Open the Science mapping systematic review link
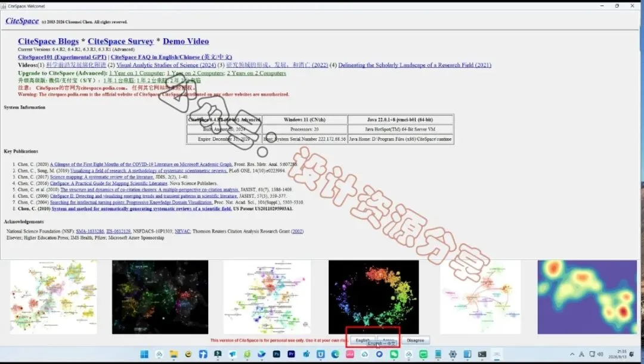644x364 pixels. 102,177
